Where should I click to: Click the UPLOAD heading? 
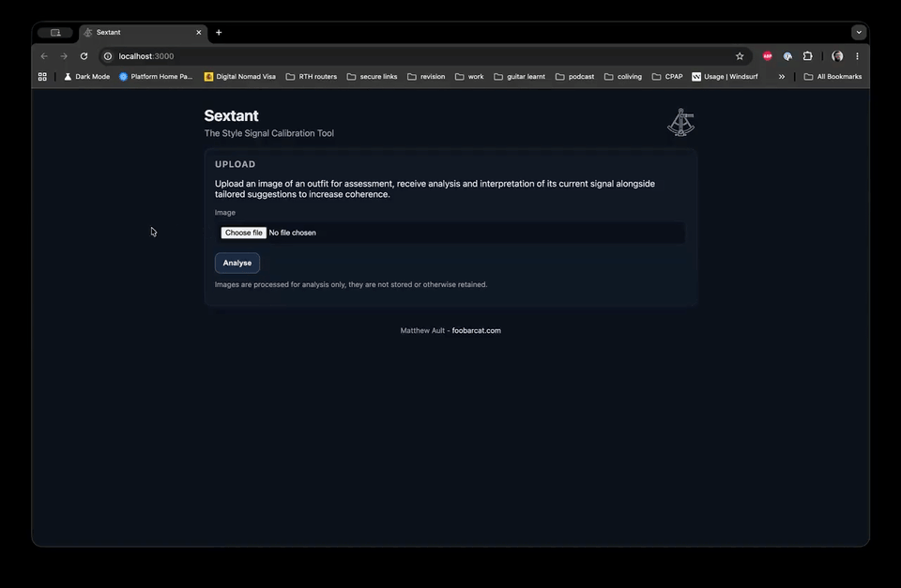pyautogui.click(x=235, y=164)
